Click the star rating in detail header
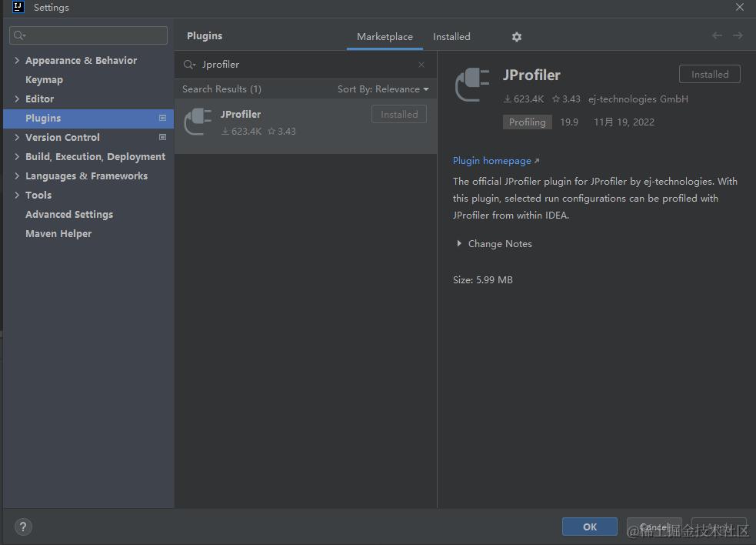The width and height of the screenshot is (756, 545). coord(566,99)
